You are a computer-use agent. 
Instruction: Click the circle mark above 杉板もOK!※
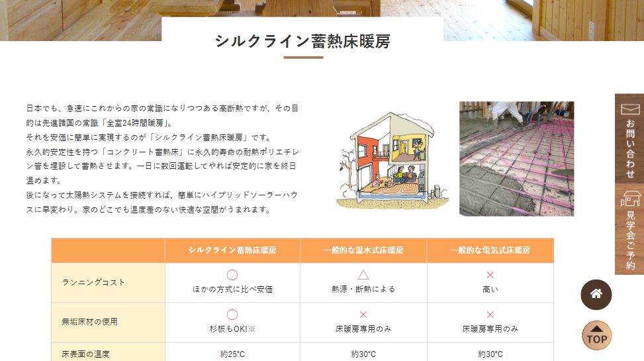pyautogui.click(x=232, y=315)
